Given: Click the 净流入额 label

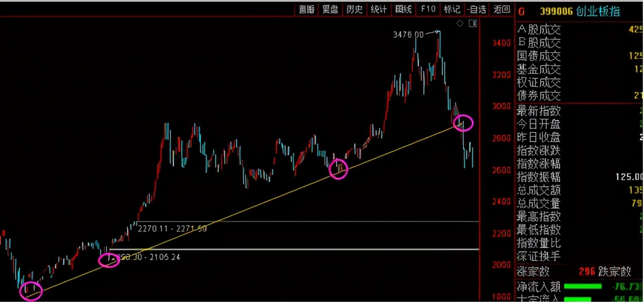Looking at the screenshot, I should pyautogui.click(x=538, y=286).
